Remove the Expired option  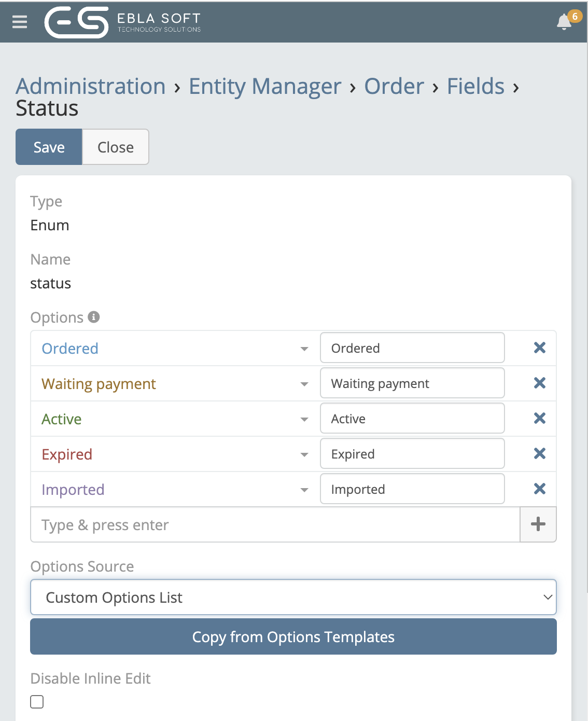click(539, 453)
